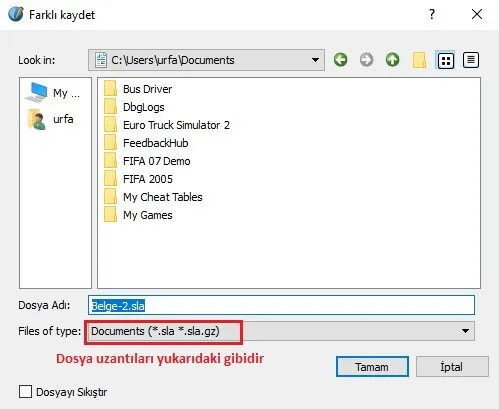Click the FeedbackHub folder icon
Viewport: 499px width, 409px height.
(110, 143)
